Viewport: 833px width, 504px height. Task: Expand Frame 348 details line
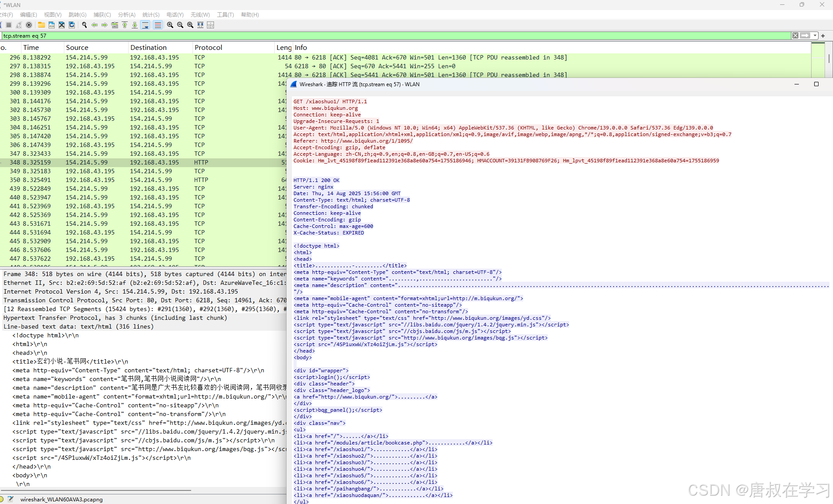tap(144, 274)
